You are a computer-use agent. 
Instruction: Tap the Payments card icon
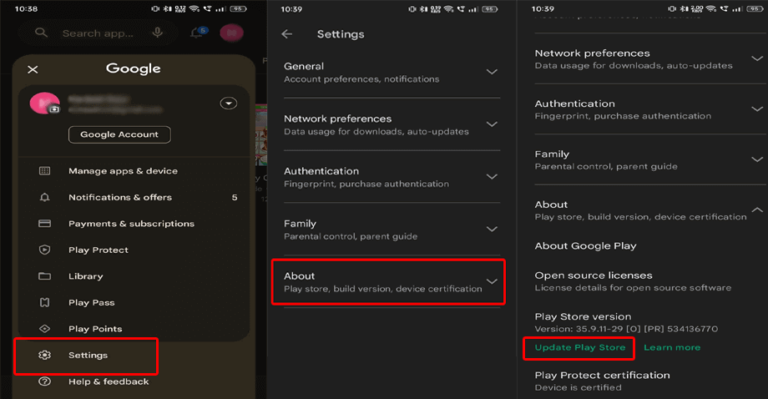point(45,224)
